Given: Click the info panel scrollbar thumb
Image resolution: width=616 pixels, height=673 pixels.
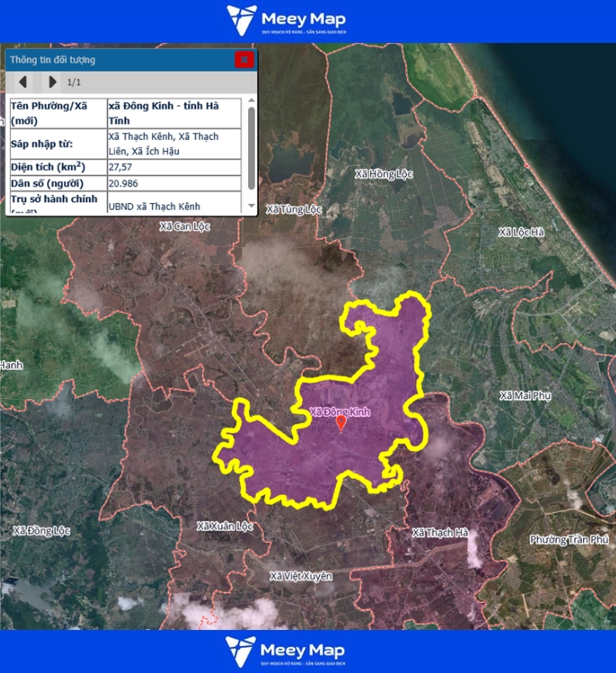Looking at the screenshot, I should point(251,148).
